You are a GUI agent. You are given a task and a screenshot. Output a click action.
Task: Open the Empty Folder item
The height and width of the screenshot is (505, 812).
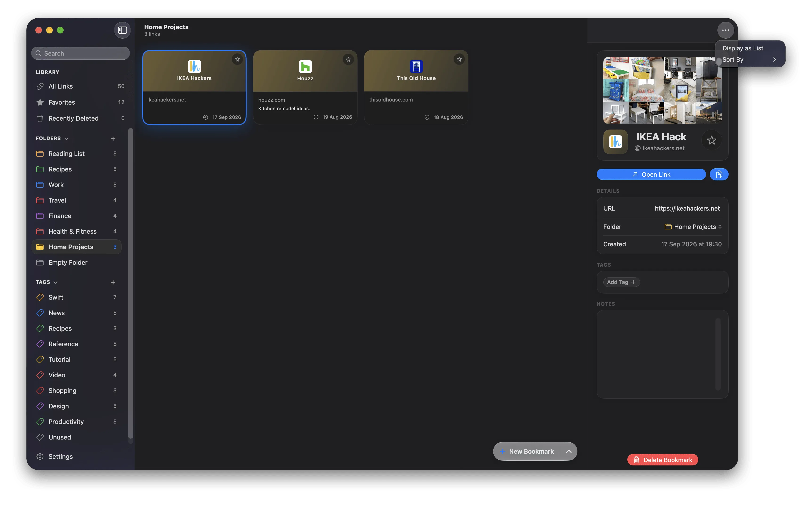pos(77,262)
